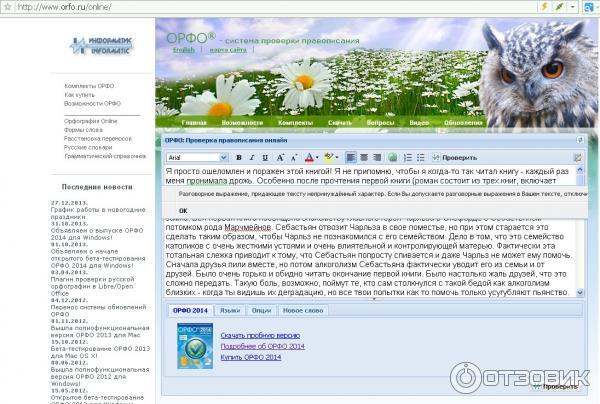This screenshot has width=600, height=404.
Task: Click the green globe hyperlink icon
Action: click(393, 157)
